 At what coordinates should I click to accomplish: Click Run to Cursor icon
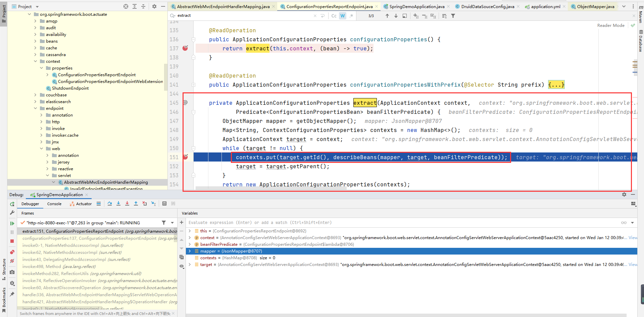(153, 203)
